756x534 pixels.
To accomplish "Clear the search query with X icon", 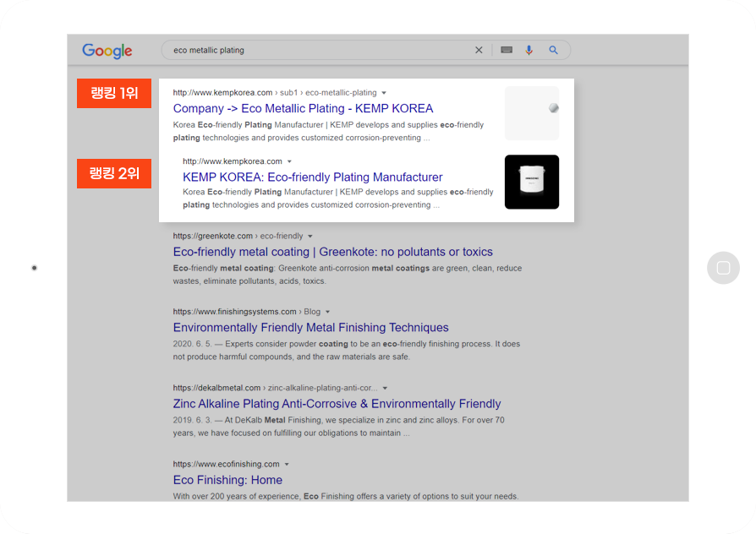I will [479, 50].
